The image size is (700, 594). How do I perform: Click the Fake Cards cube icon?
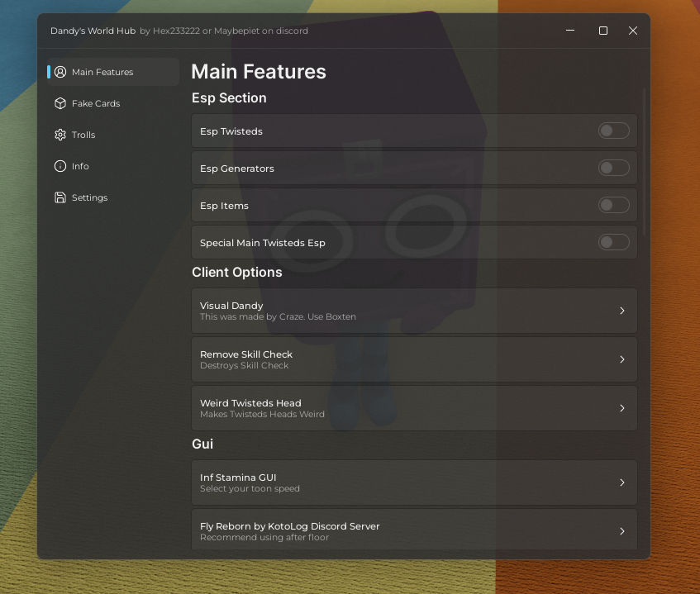(60, 103)
